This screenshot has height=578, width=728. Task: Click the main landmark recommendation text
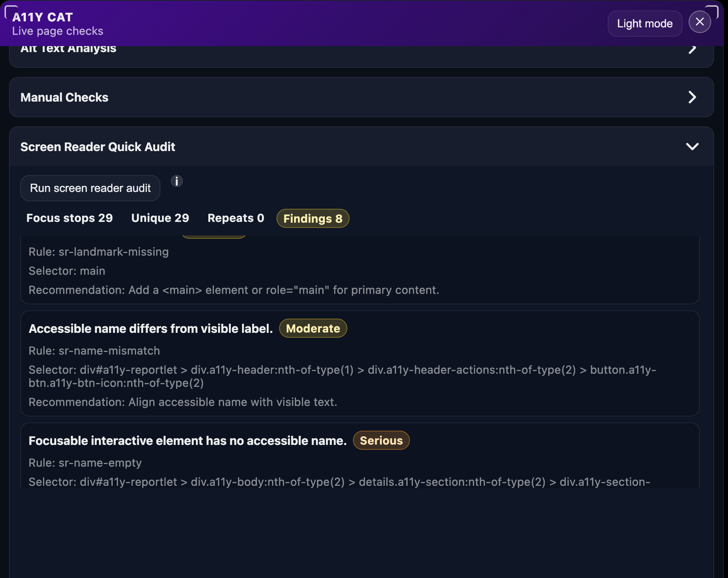[233, 290]
